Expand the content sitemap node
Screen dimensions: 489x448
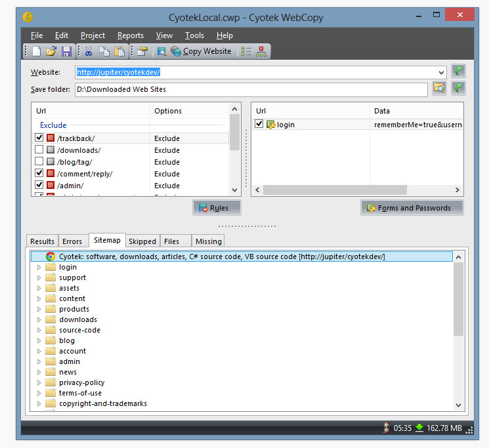tap(39, 298)
